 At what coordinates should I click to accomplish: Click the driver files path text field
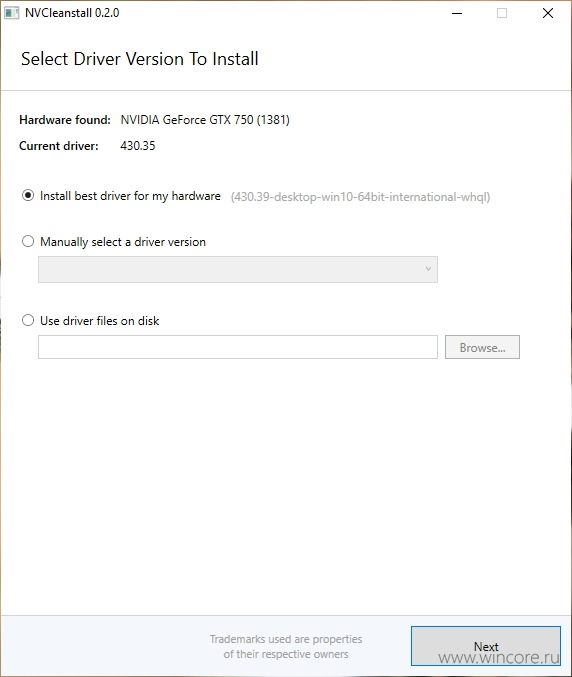[238, 347]
